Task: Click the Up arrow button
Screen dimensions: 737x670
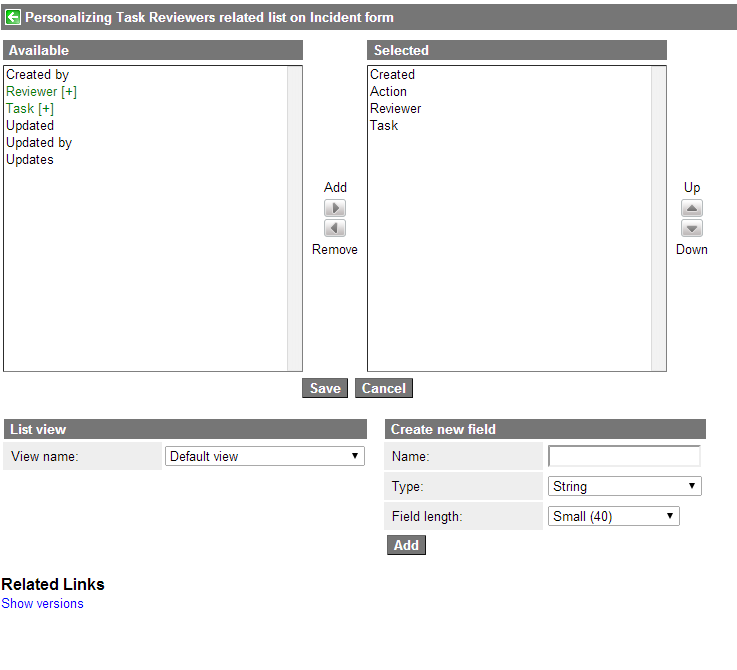Action: tap(692, 208)
